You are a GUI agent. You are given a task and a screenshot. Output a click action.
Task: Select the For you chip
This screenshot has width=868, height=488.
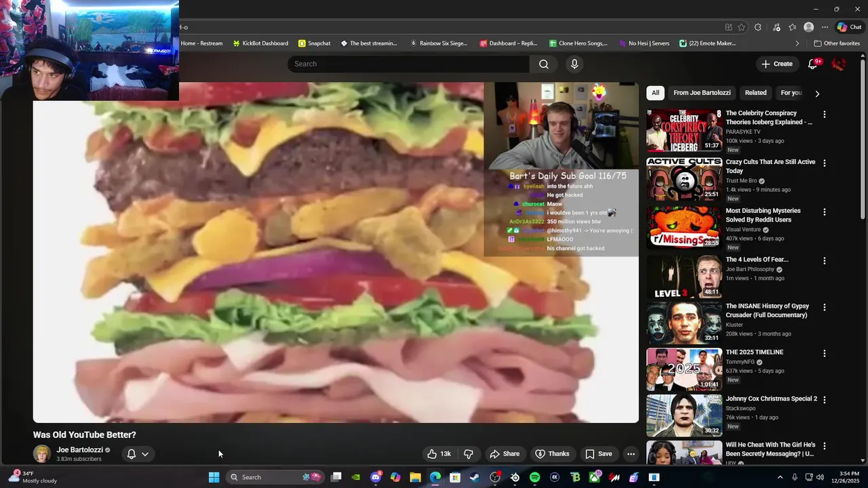click(791, 93)
